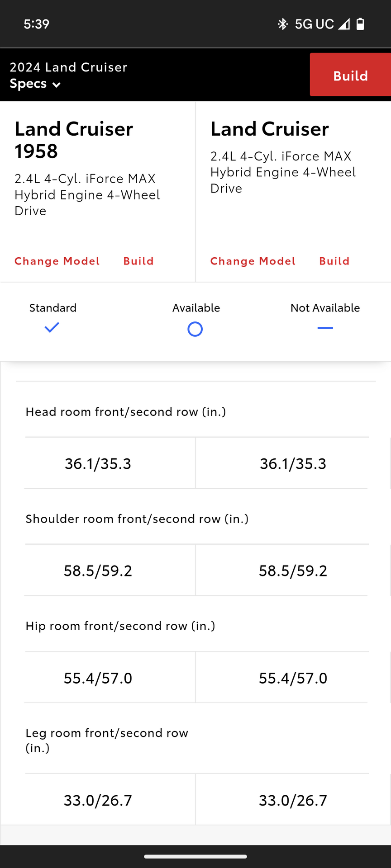This screenshot has width=391, height=868.
Task: Change Model for Land Cruiser 1958
Action: pyautogui.click(x=57, y=261)
